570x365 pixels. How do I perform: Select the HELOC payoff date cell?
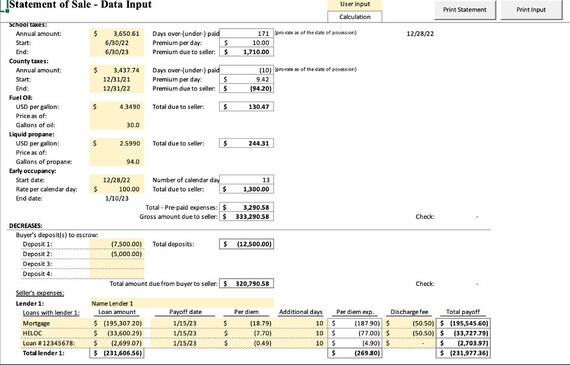coord(185,333)
